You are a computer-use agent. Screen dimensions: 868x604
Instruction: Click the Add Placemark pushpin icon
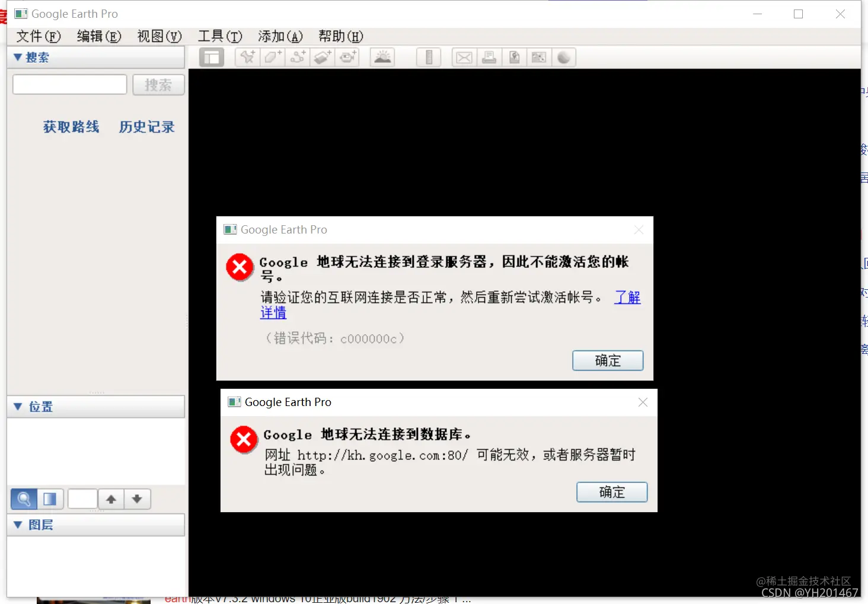point(248,57)
